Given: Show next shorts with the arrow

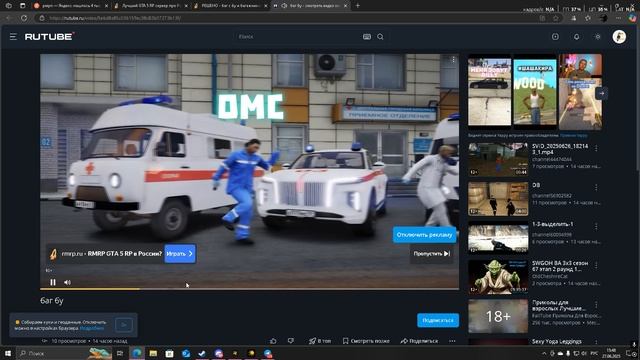Looking at the screenshot, I should coord(602,93).
